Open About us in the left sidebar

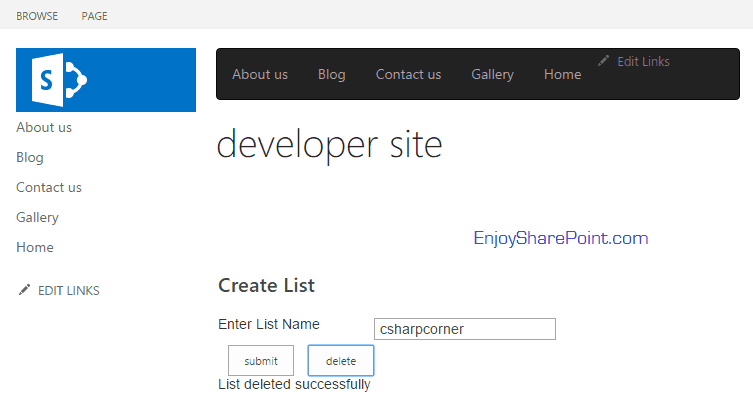pyautogui.click(x=44, y=127)
